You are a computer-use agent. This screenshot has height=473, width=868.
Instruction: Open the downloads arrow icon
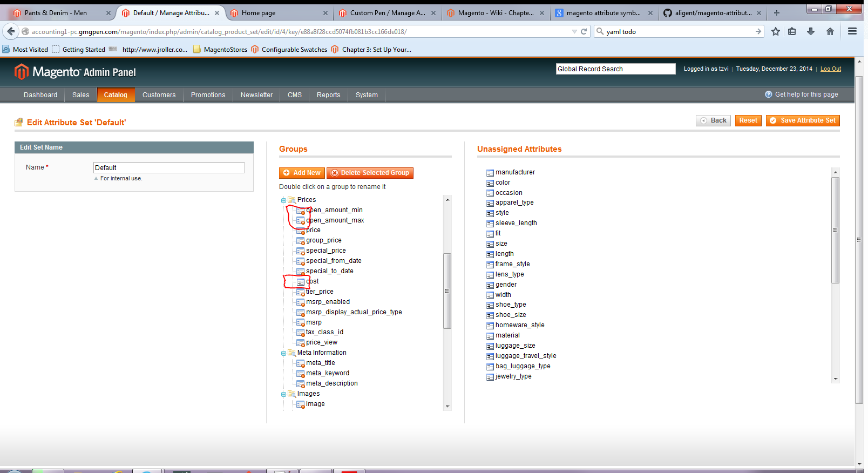click(x=811, y=31)
